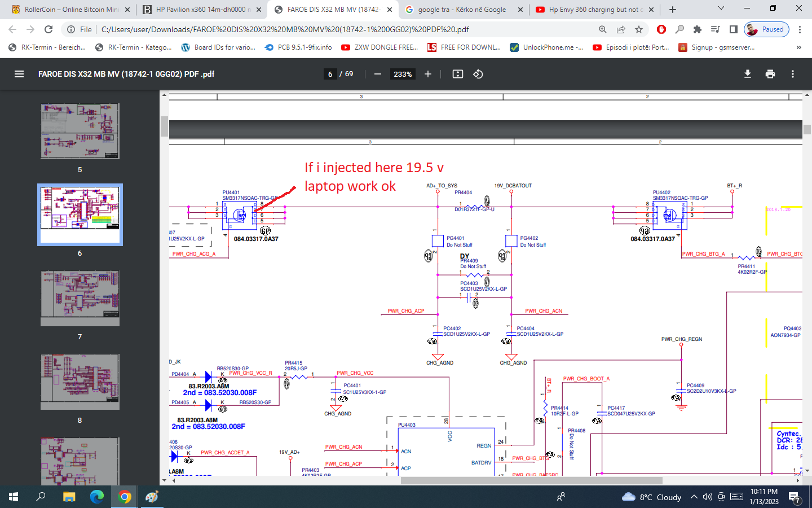Rotate the PDF counterclockwise
Screen dimensions: 812x508
coord(478,74)
